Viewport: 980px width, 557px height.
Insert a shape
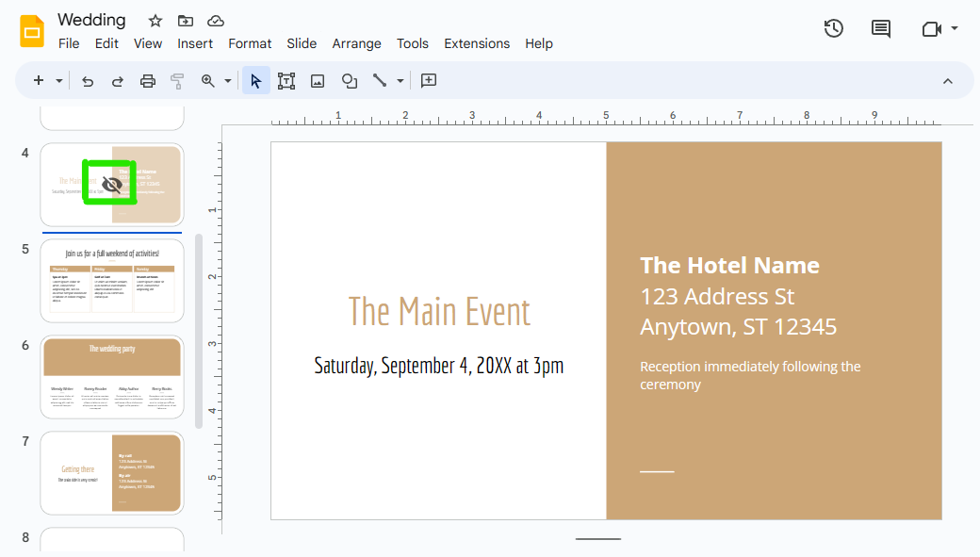click(x=350, y=81)
